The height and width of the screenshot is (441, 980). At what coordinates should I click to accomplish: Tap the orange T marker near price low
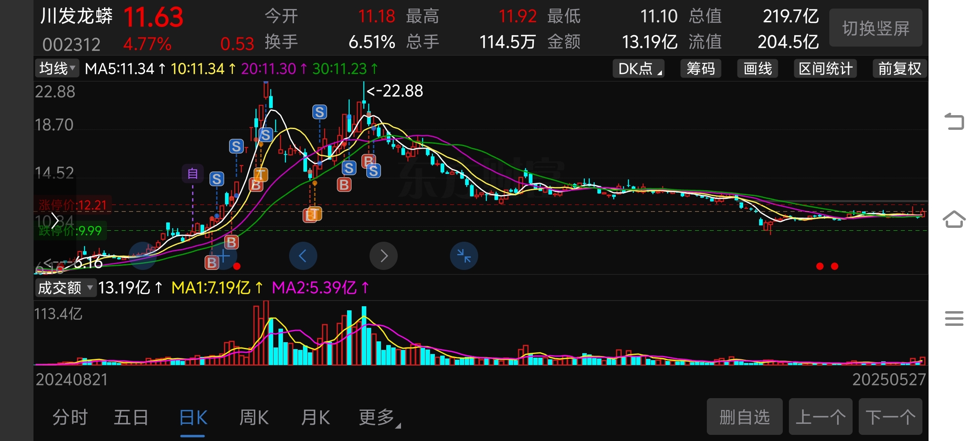(x=314, y=214)
